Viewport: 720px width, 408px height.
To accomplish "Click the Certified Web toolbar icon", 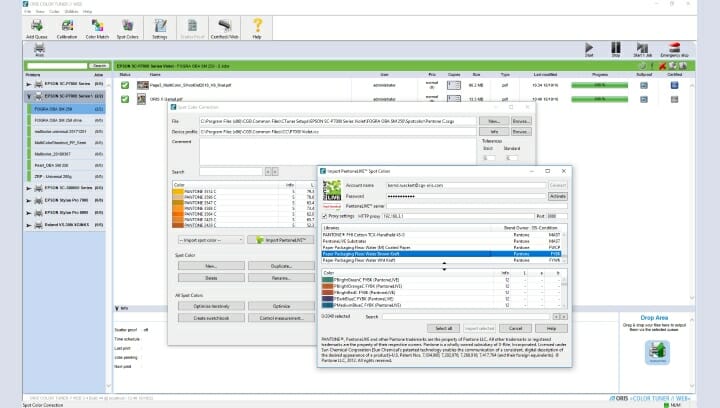I will click(224, 28).
